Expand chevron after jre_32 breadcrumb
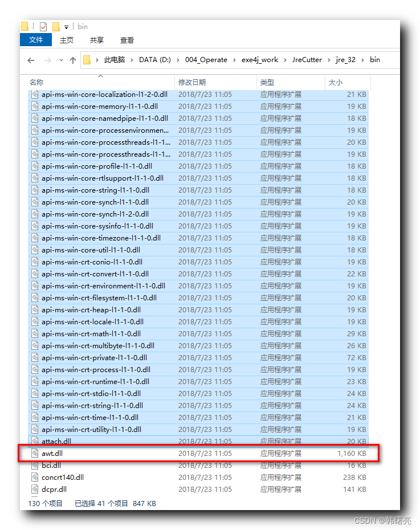 click(362, 60)
